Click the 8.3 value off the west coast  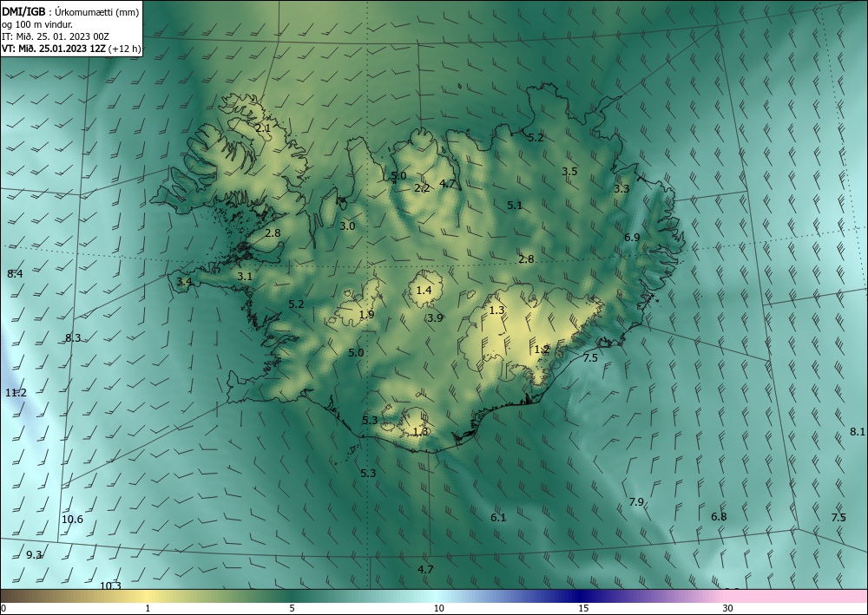click(x=73, y=338)
